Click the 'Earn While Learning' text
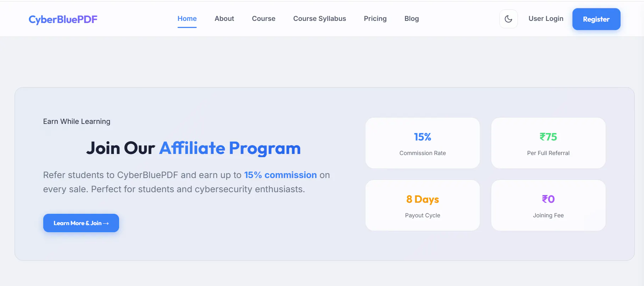The height and width of the screenshot is (286, 644). pyautogui.click(x=77, y=121)
